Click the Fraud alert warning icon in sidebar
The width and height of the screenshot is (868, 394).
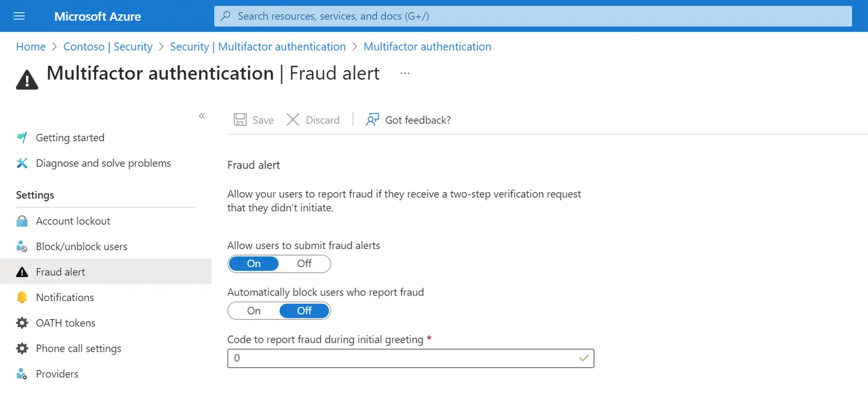point(22,272)
